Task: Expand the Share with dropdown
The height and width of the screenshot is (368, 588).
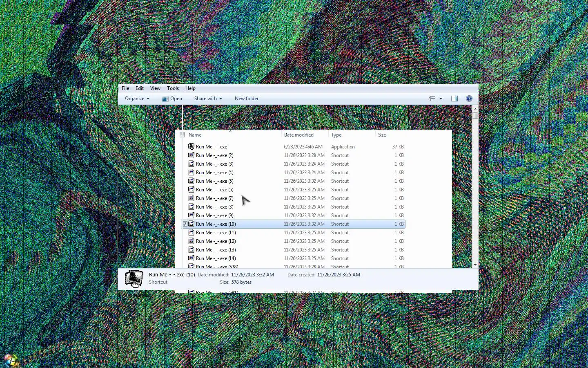Action: [208, 99]
